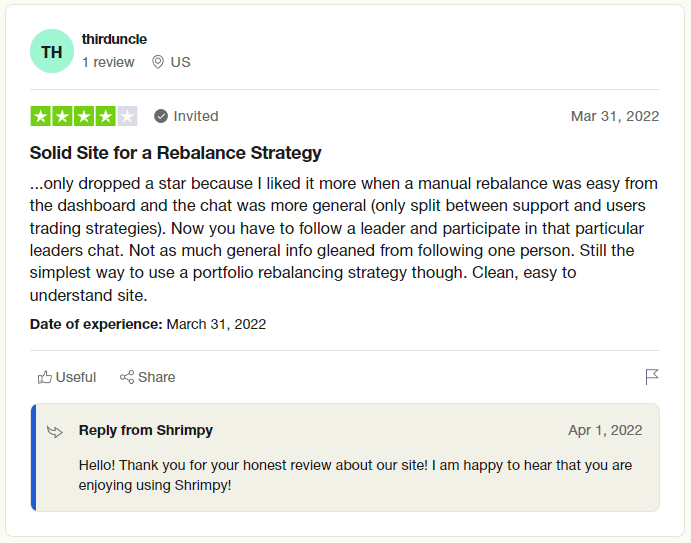
Task: Click the thumbs-up Useful icon
Action: point(45,377)
